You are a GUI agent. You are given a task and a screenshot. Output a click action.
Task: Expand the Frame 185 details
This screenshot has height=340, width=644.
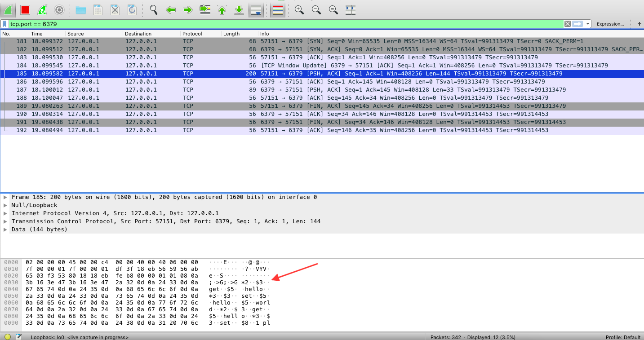pos(5,197)
